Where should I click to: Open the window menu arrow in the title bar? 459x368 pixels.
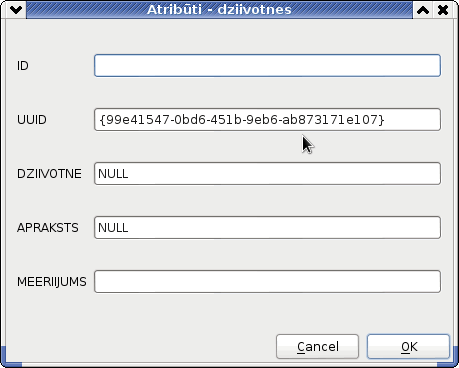click(16, 10)
